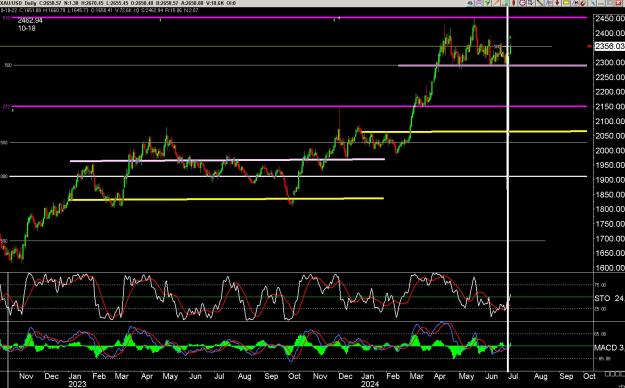The height and width of the screenshot is (388, 625).
Task: Click the 2150.00 price axis label
Action: coord(609,106)
